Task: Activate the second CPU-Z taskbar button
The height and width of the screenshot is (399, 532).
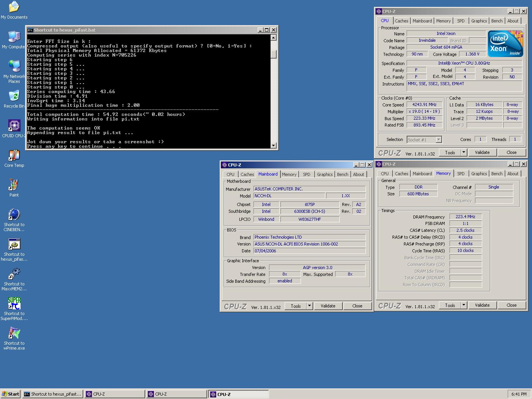Action: [x=177, y=394]
